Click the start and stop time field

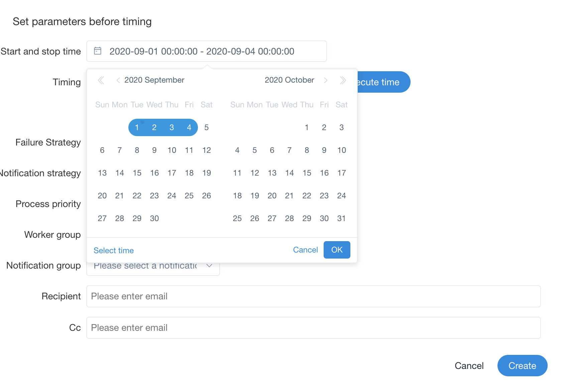pyautogui.click(x=206, y=51)
